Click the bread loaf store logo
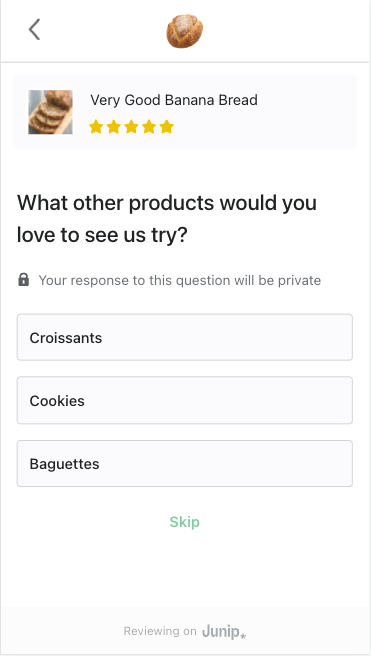This screenshot has height=656, width=371. (x=185, y=31)
